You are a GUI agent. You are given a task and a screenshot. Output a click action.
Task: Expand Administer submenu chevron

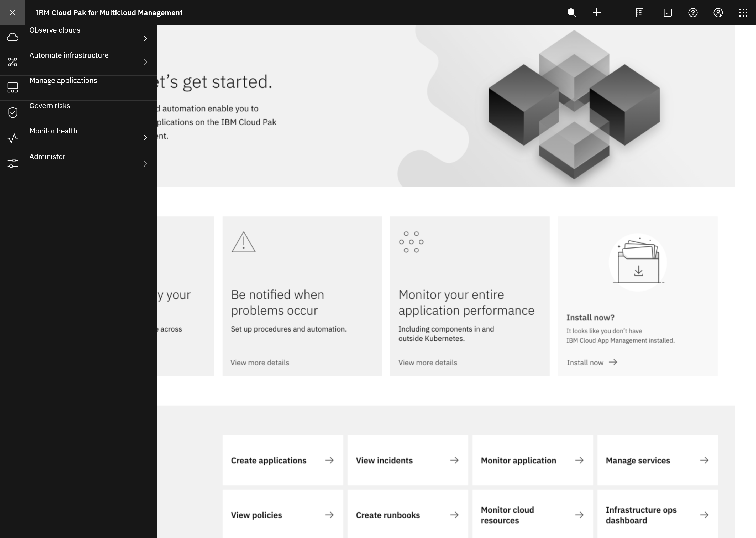coord(145,164)
